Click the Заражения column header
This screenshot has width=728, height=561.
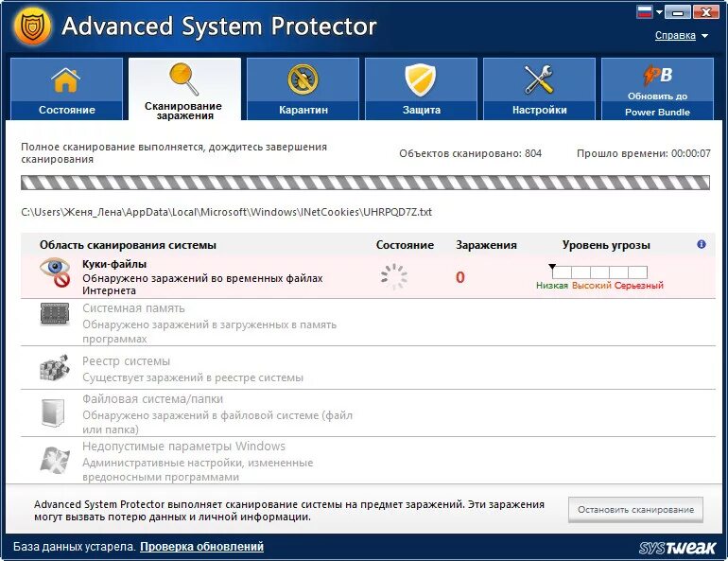pyautogui.click(x=486, y=245)
